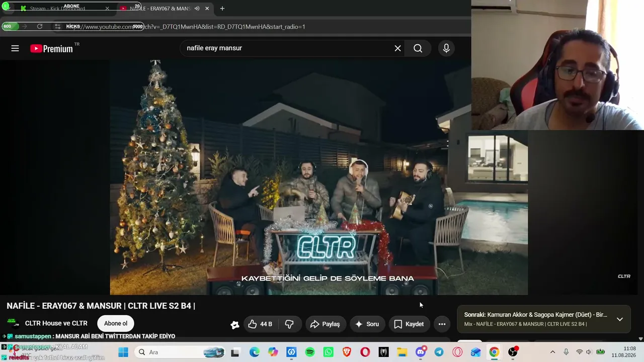The image size is (644, 362).
Task: Close the YouTube browser tab
Action: 207,9
